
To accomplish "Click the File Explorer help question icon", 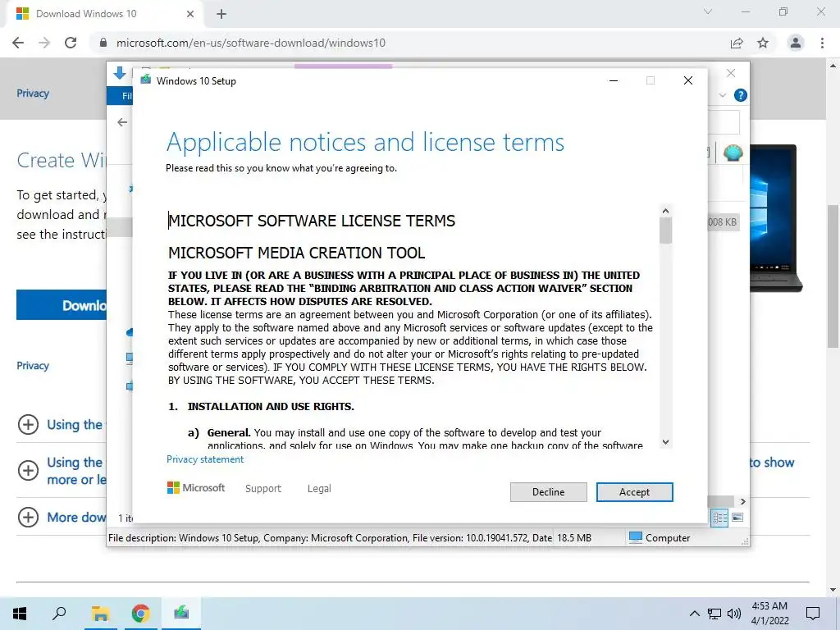I will click(x=741, y=95).
